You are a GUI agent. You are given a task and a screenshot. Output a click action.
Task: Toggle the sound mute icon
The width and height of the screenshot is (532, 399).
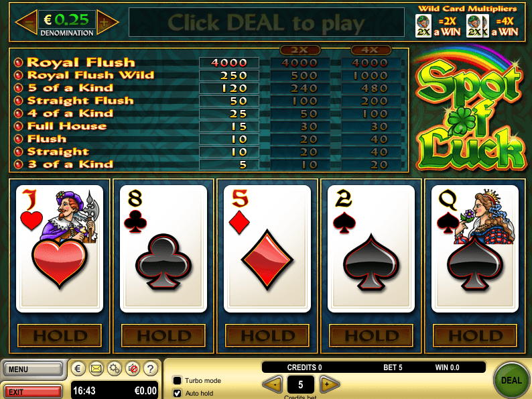click(x=133, y=368)
